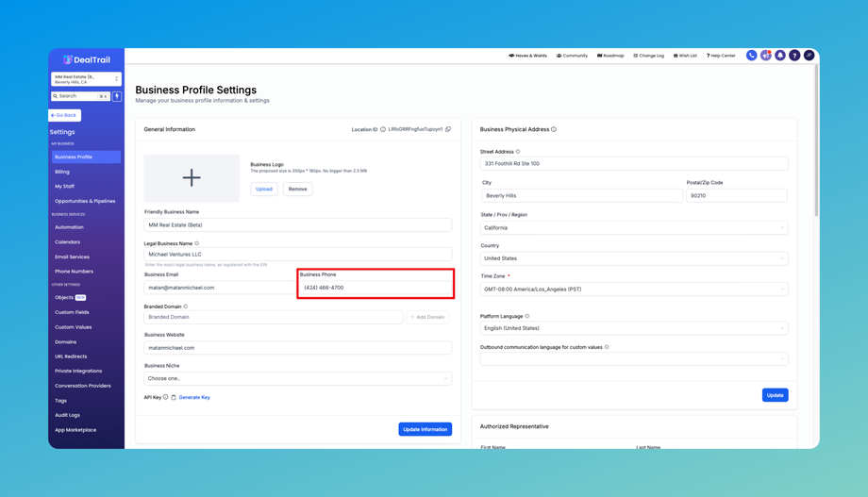This screenshot has height=497, width=868.
Task: Click the Legal Business Name info icon
Action: 196,243
